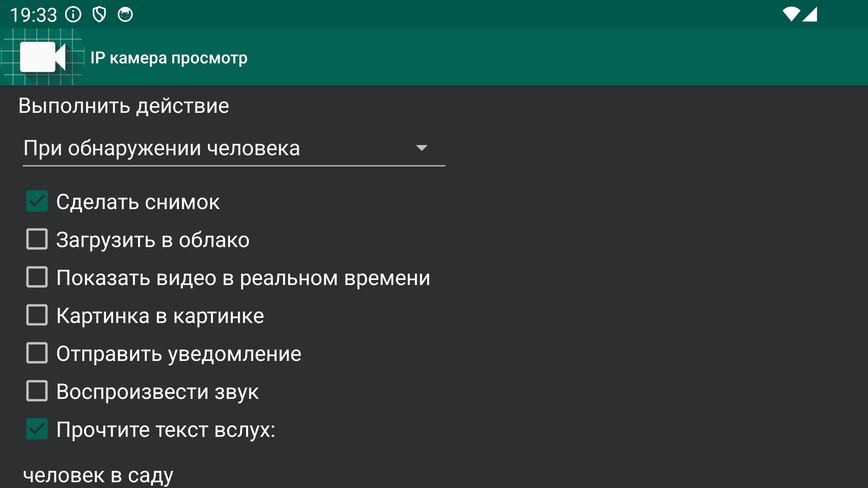Screen dimensions: 868x488
Task: Enable "Воспроизвести звук" checkbox
Action: click(37, 391)
